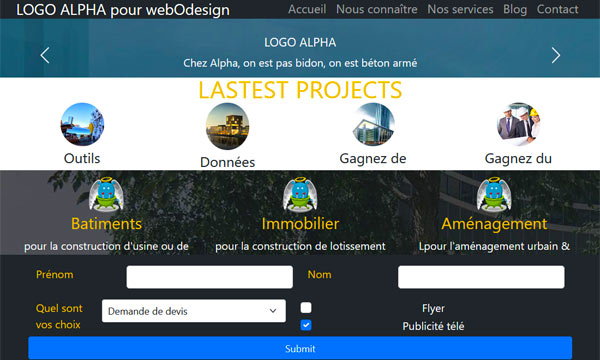The height and width of the screenshot is (360, 600).
Task: Focus the Nom text field
Action: (481, 277)
